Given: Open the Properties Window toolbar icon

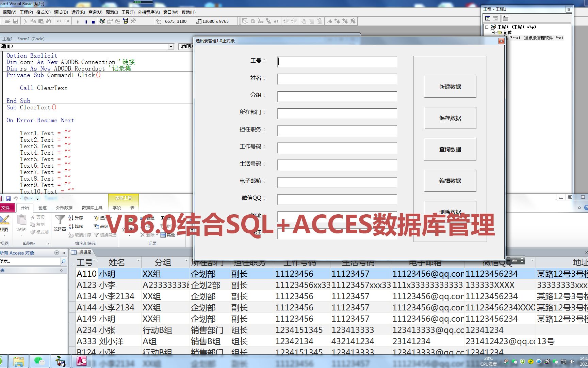Looking at the screenshot, I should [x=110, y=21].
